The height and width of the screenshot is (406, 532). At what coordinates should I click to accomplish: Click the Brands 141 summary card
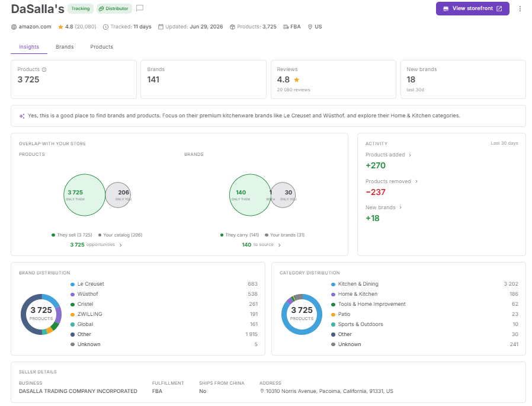point(203,79)
